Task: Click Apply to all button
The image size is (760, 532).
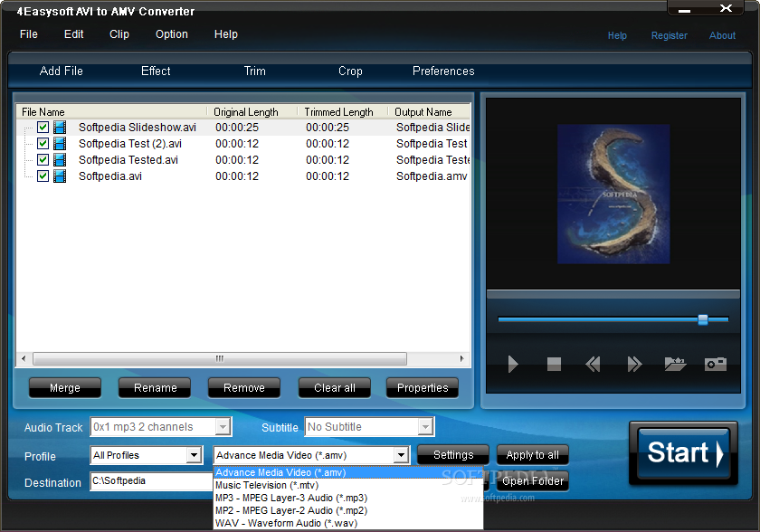Action: click(x=532, y=455)
